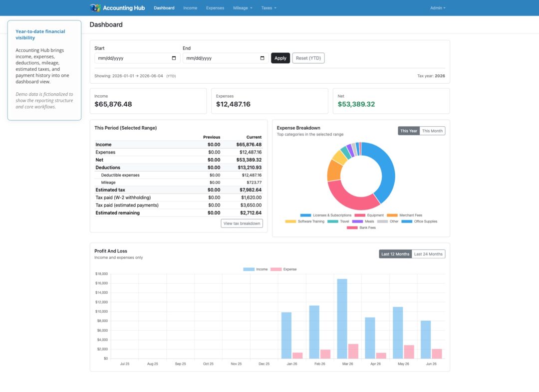This screenshot has height=392, width=539.
Task: Expand the Mileage dropdown menu
Action: coord(243,8)
